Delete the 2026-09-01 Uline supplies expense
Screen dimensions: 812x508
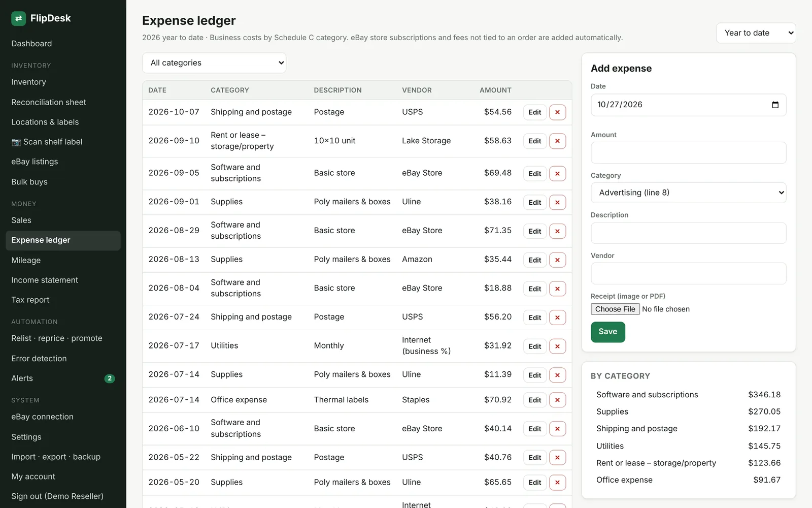(x=557, y=202)
